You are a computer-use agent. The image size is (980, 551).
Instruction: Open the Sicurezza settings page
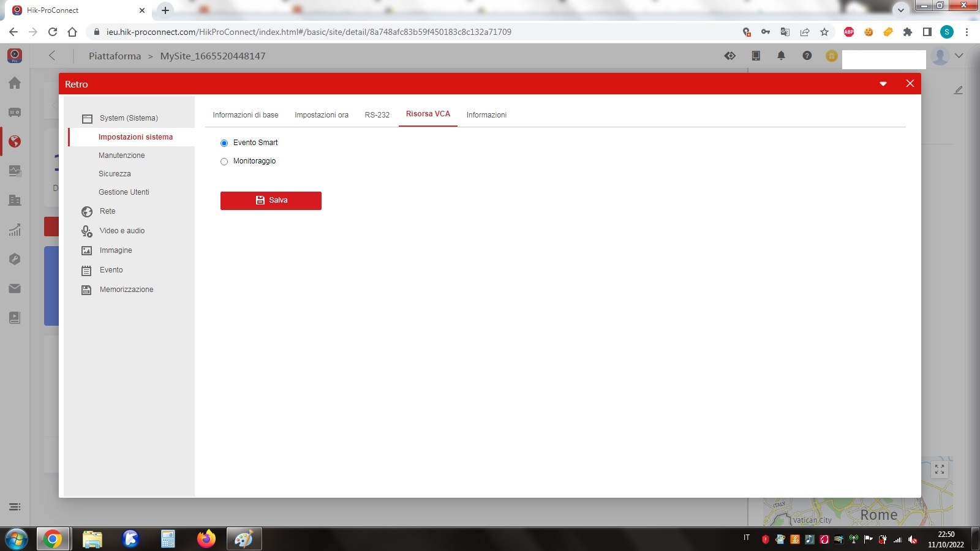115,174
